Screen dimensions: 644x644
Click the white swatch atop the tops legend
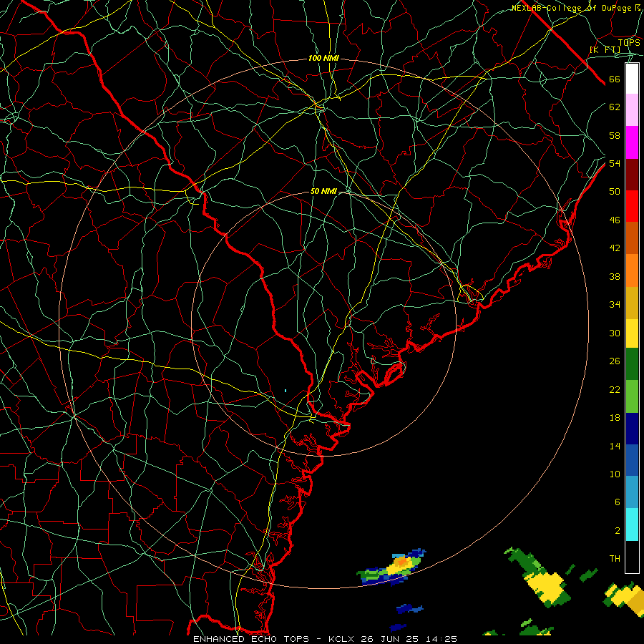632,79
